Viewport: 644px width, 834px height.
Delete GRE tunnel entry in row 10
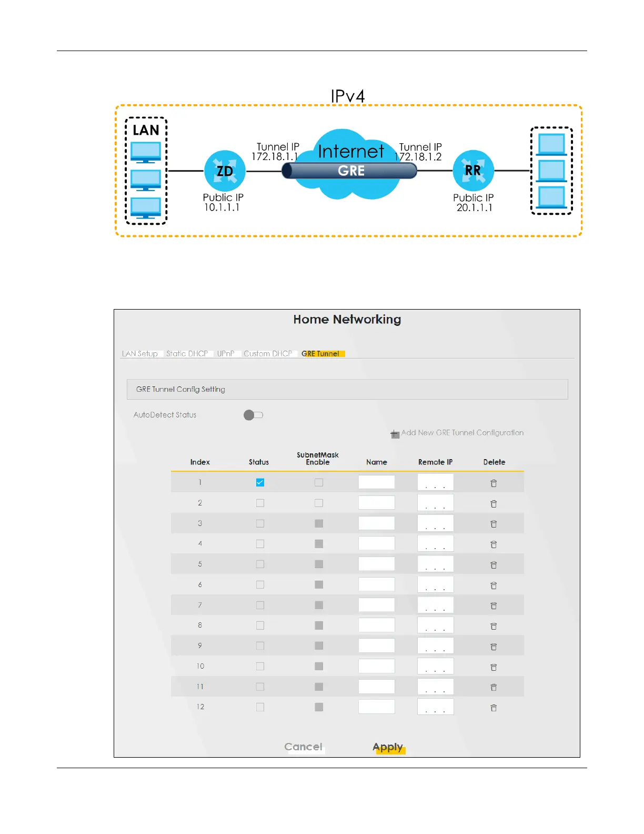click(x=494, y=667)
